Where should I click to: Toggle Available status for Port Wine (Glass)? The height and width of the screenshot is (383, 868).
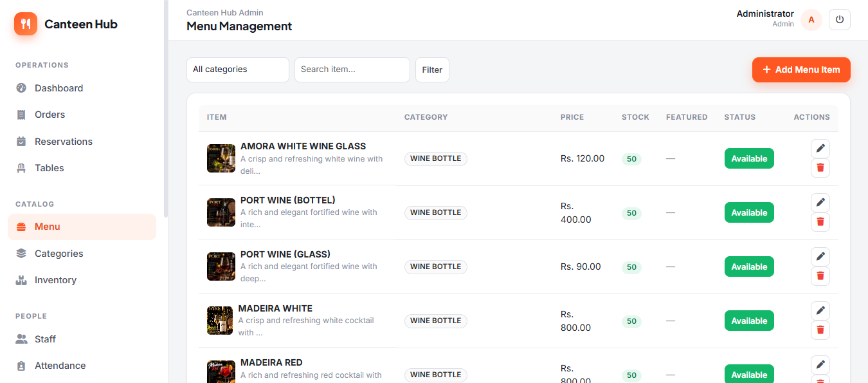(x=749, y=266)
